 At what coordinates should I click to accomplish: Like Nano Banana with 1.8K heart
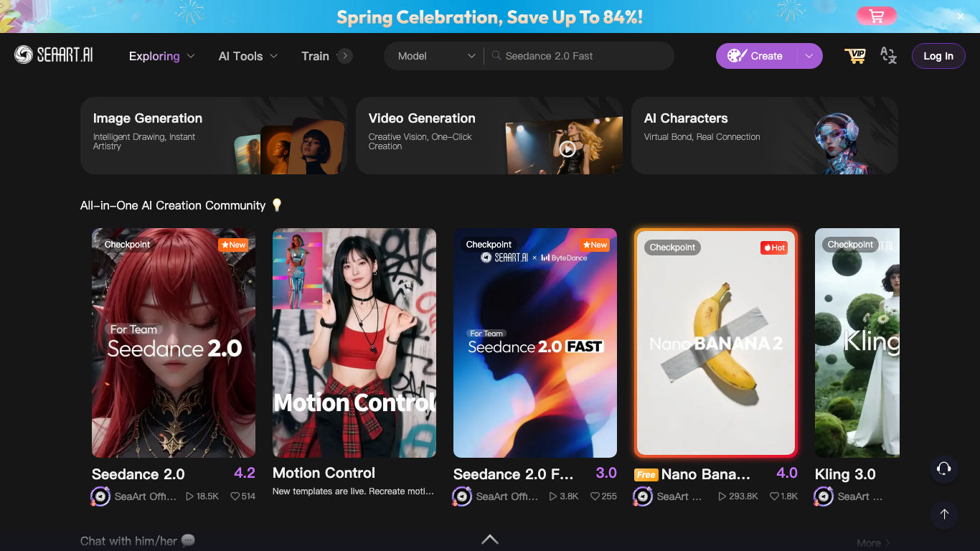click(x=774, y=496)
